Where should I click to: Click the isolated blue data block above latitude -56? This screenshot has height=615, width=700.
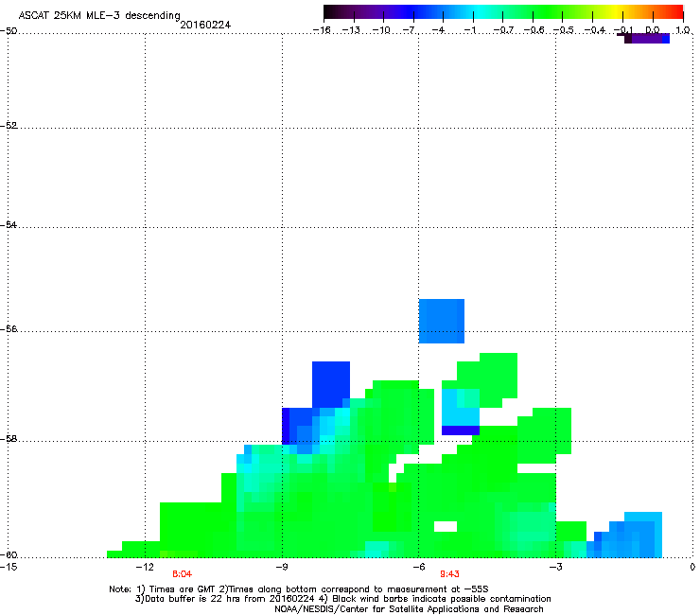coord(442,321)
